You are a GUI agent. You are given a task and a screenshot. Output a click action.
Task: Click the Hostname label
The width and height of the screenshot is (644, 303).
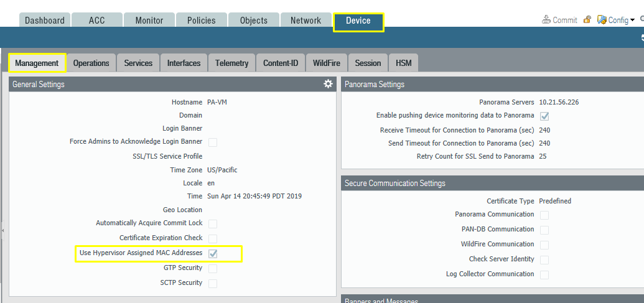tap(187, 102)
